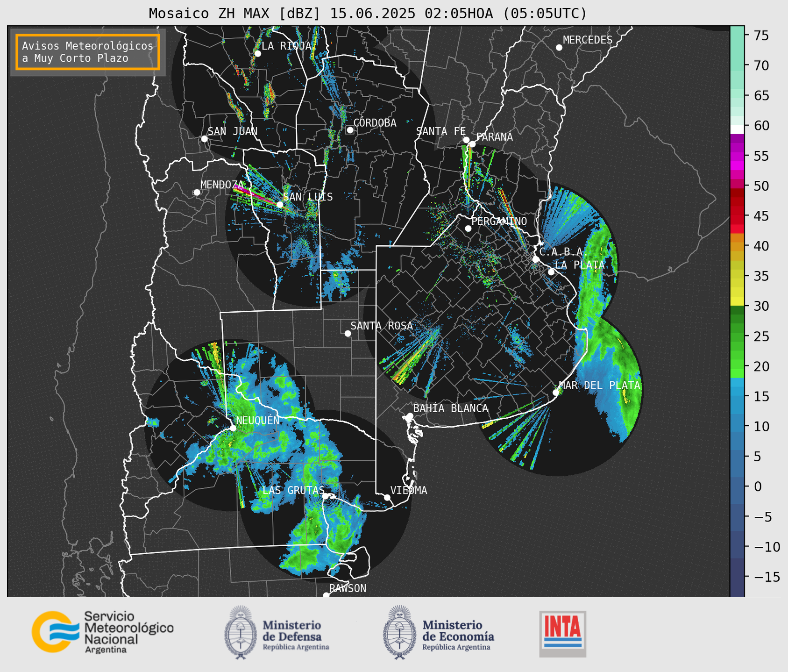Click the magenta 55 dBZ colorbar band

click(x=737, y=156)
